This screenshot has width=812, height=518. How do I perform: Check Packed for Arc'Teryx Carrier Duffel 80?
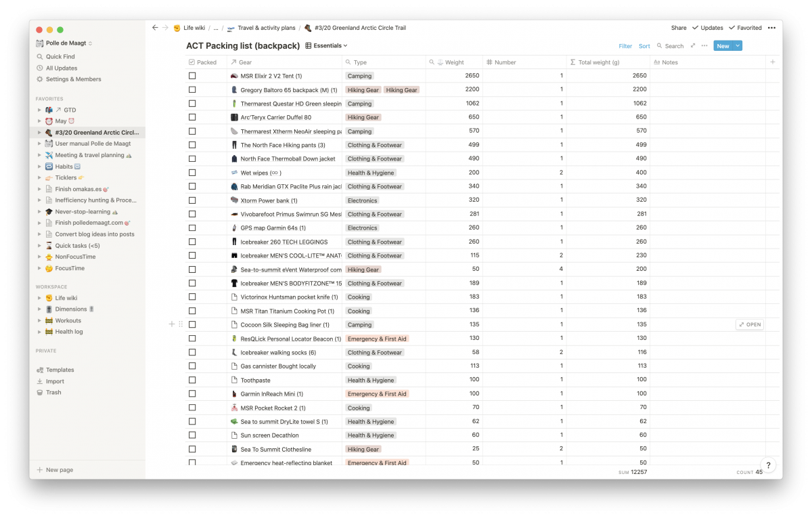click(x=192, y=117)
